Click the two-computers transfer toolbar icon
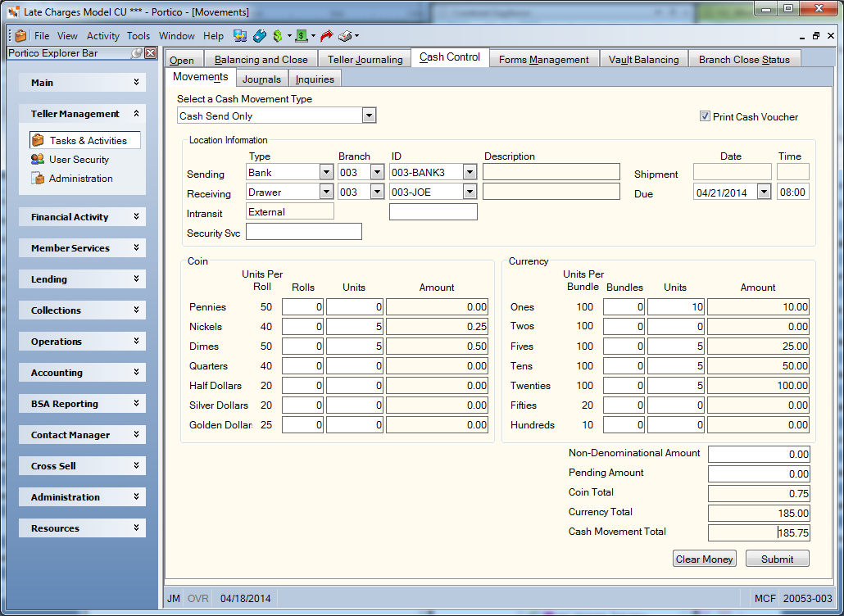Screen dimensions: 844x616 point(240,36)
